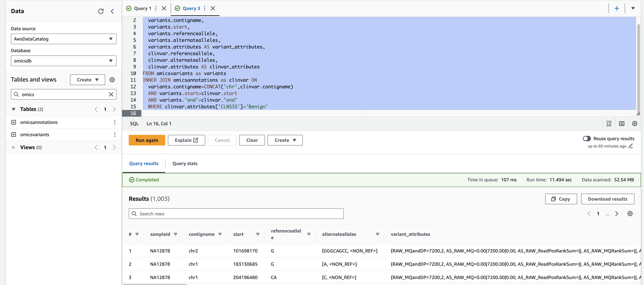Viewport: 644px width, 285px height.
Task: Select the chr2 contigname cell
Action: click(193, 251)
